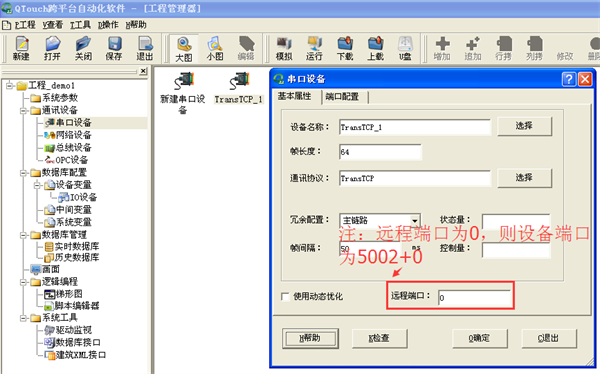Image resolution: width=600 pixels, height=374 pixels.
Task: Select the 新建串口设备 device icon
Action: point(183,93)
